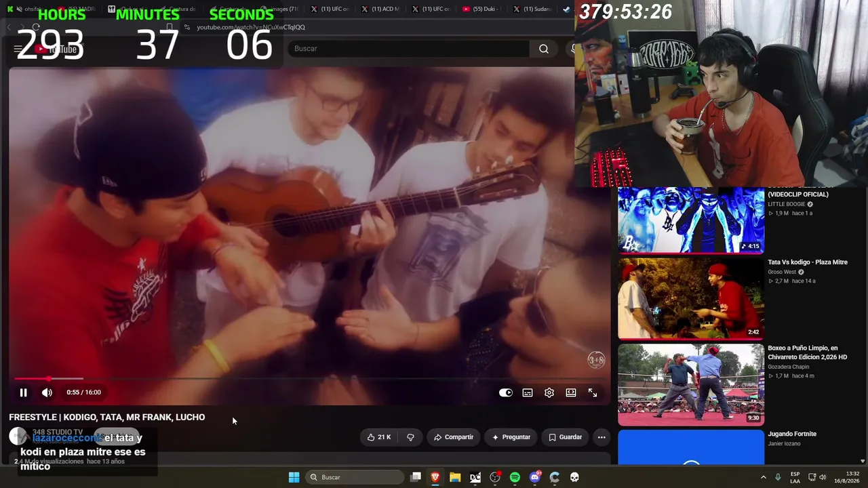Open Task View from the taskbar
This screenshot has width=868, height=488.
[416, 477]
